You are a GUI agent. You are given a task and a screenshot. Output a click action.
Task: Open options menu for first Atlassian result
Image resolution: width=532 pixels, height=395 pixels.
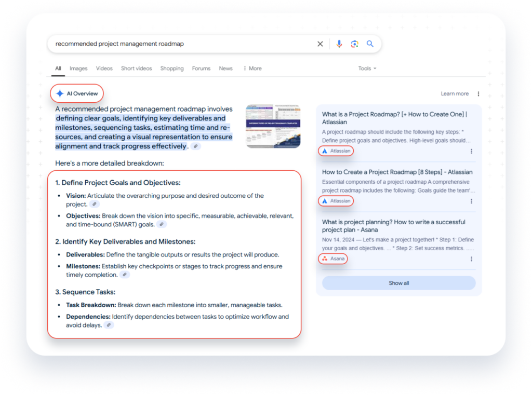tap(471, 151)
